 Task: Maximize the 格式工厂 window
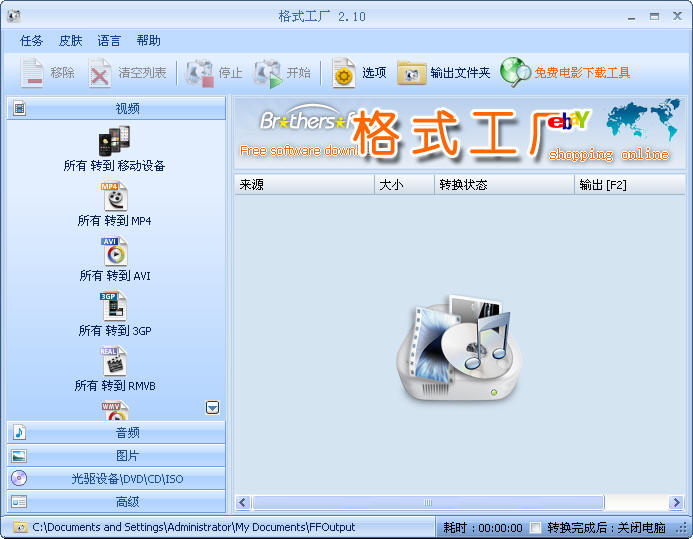coord(655,17)
